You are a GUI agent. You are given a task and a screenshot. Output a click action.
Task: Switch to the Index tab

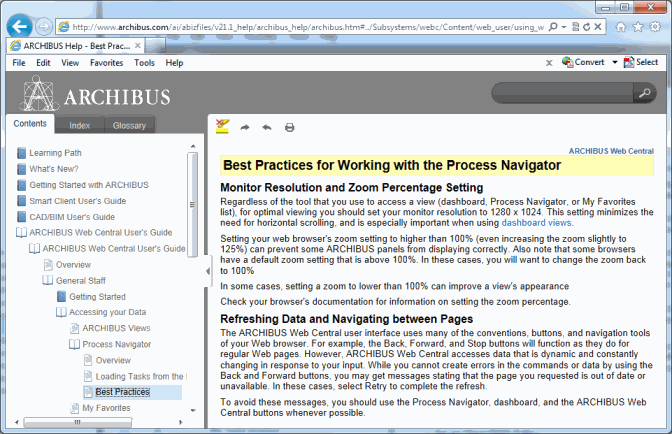(x=80, y=125)
